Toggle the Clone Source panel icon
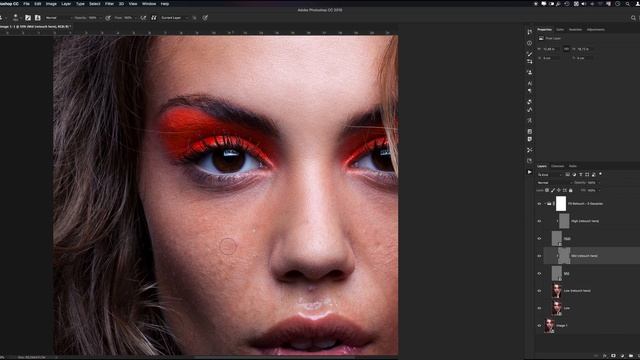The image size is (640, 360). pyautogui.click(x=38, y=18)
